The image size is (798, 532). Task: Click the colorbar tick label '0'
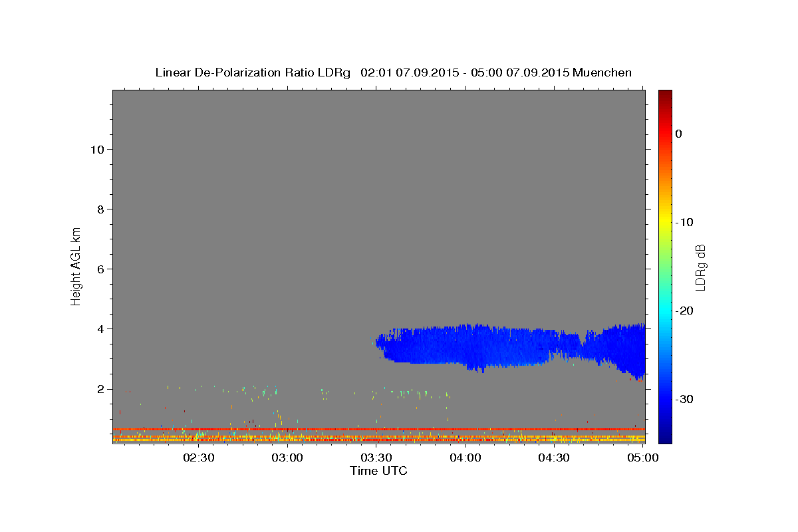point(679,134)
